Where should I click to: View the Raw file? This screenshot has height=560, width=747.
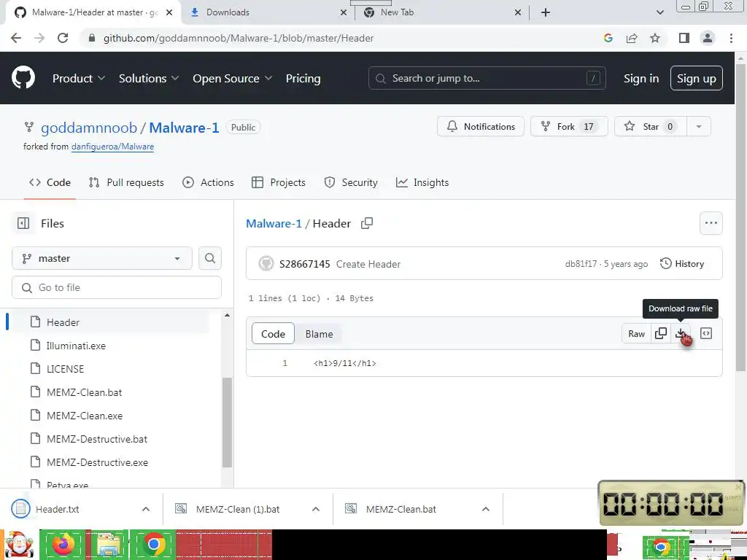[636, 333]
